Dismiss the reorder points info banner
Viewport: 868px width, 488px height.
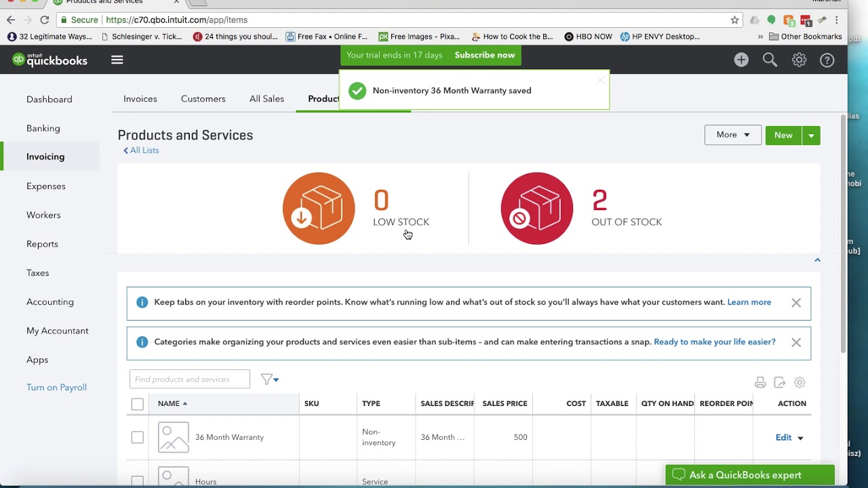pyautogui.click(x=796, y=303)
